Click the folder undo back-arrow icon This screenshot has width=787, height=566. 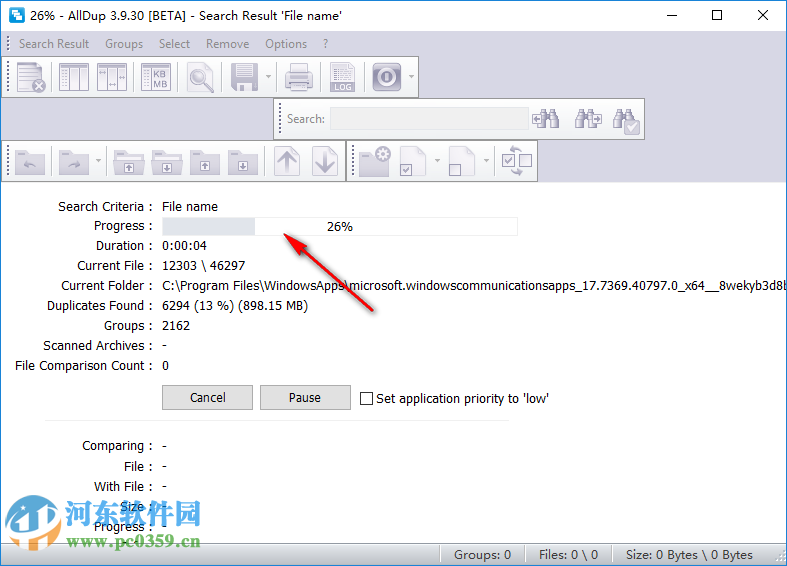pos(30,162)
